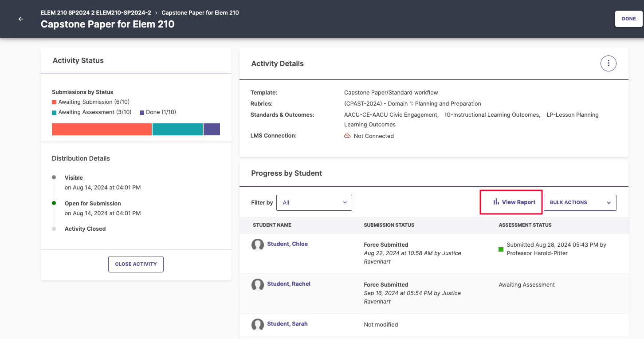Open Student, Sarah's avatar
The image size is (644, 339).
(x=258, y=325)
